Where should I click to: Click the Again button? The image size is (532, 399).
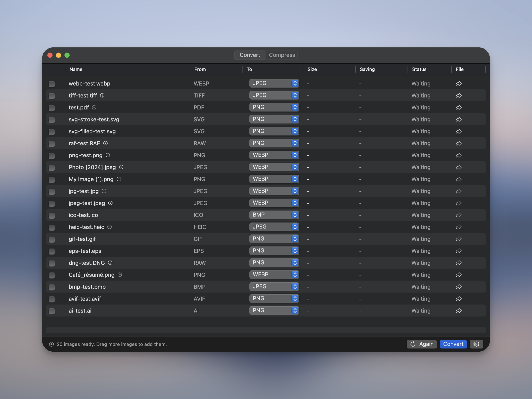(422, 344)
